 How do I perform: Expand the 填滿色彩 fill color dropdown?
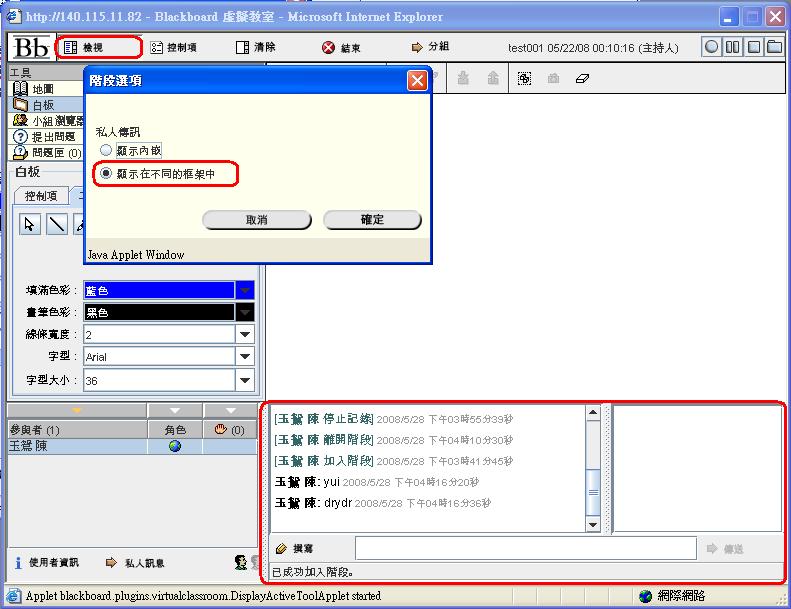(x=245, y=290)
